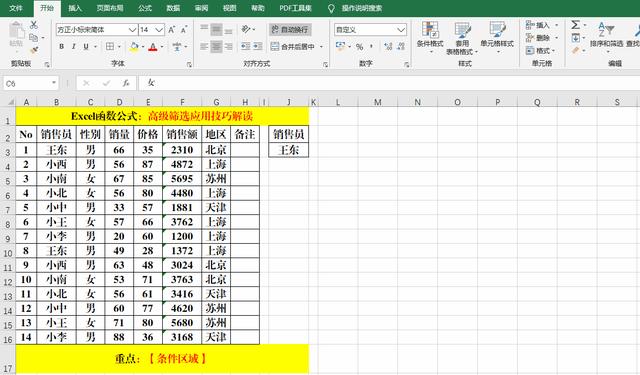Expand the 删除 cells dropdown
640x375 pixels.
point(557,38)
